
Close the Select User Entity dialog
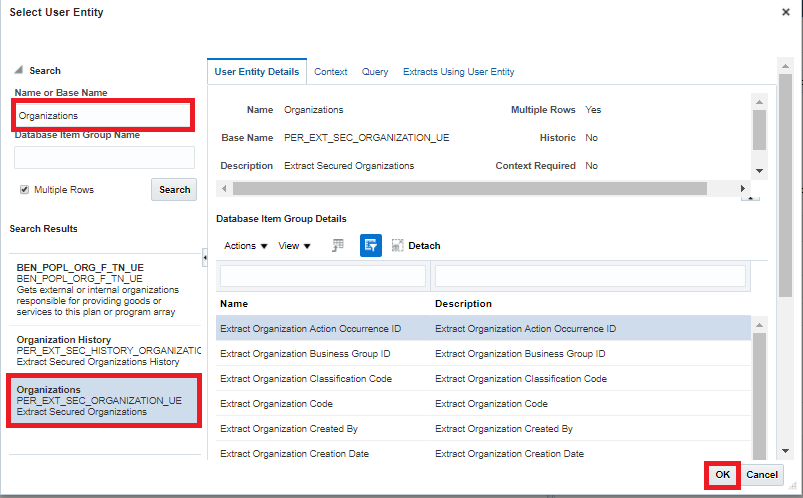tap(786, 12)
